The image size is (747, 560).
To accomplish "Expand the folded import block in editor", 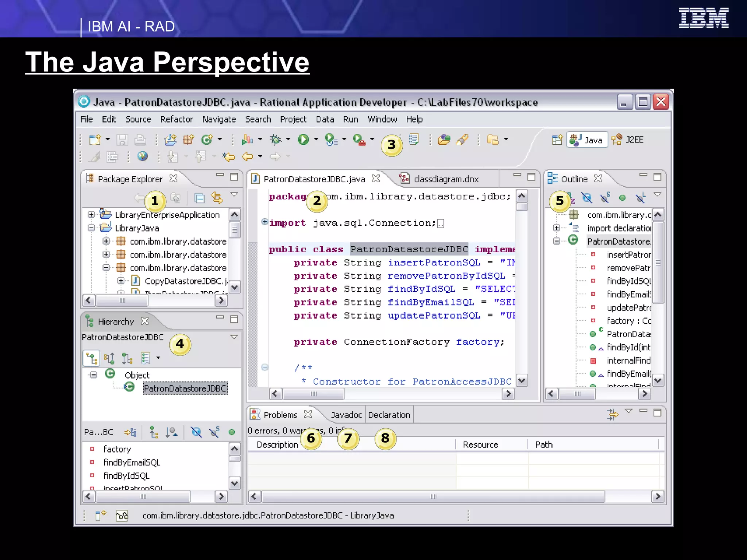I will [x=265, y=221].
